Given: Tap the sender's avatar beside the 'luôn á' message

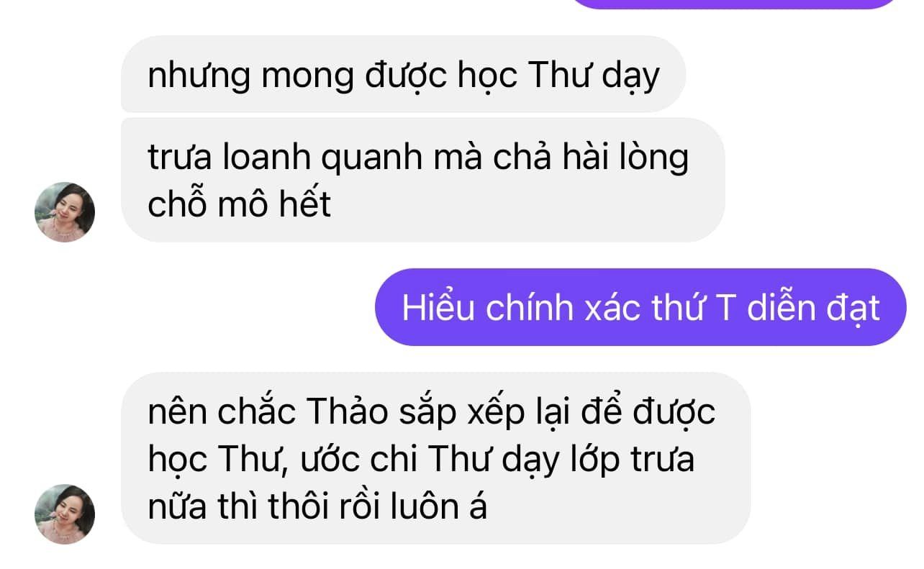Looking at the screenshot, I should pos(65,514).
